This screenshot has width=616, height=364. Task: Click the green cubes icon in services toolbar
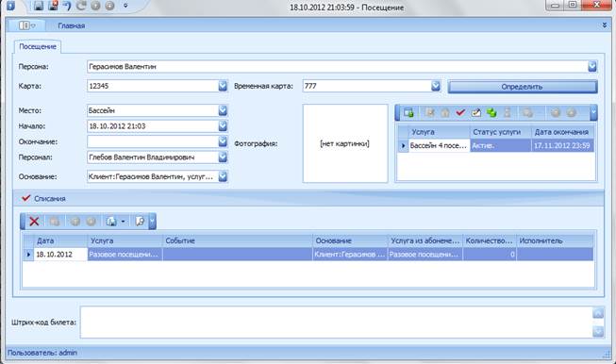pos(491,113)
